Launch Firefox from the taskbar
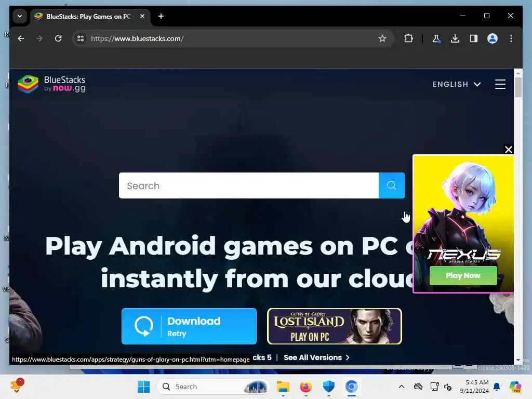Screen dimensions: 532x399 tap(305, 387)
